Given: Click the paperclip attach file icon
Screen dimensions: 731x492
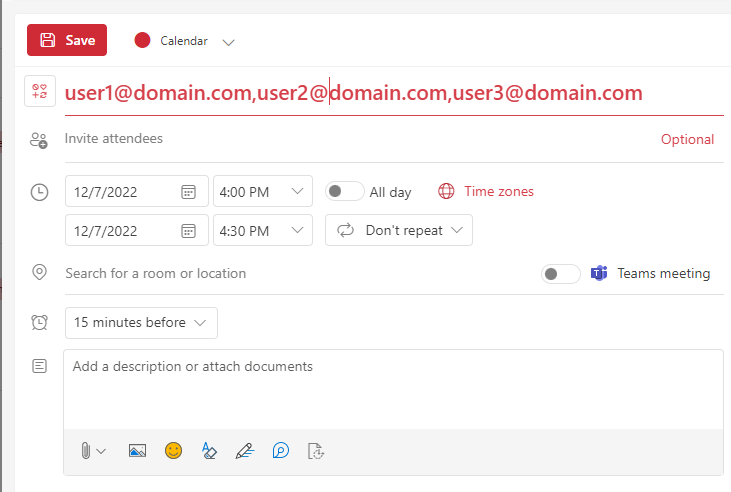Looking at the screenshot, I should coord(86,451).
